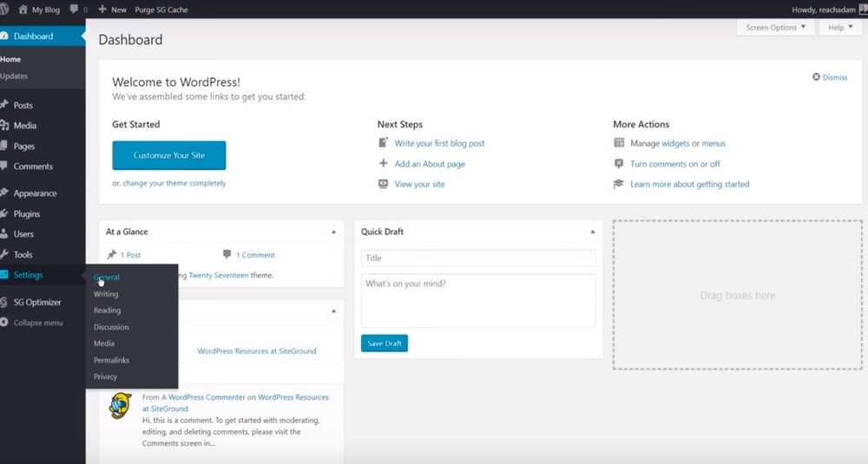Viewport: 868px width, 464px height.
Task: Open Discussion settings in flyout menu
Action: (x=111, y=327)
